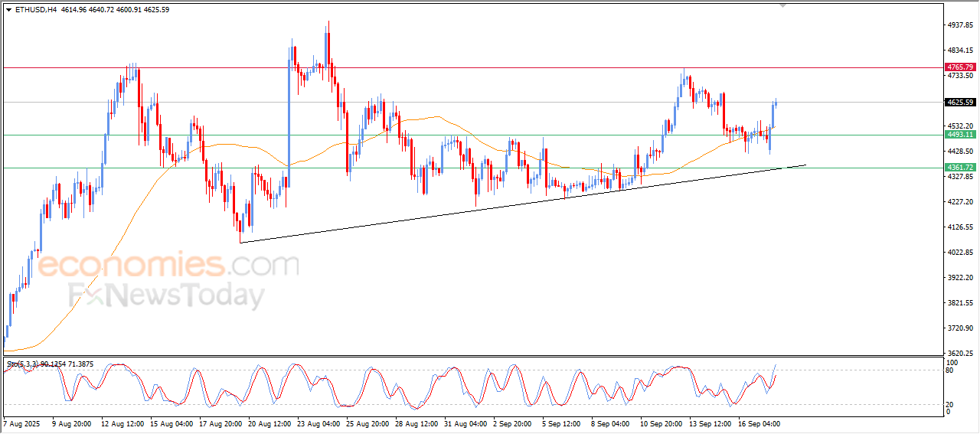
Task: Click the dark red 4361.72 price tag
Action: pyautogui.click(x=960, y=168)
